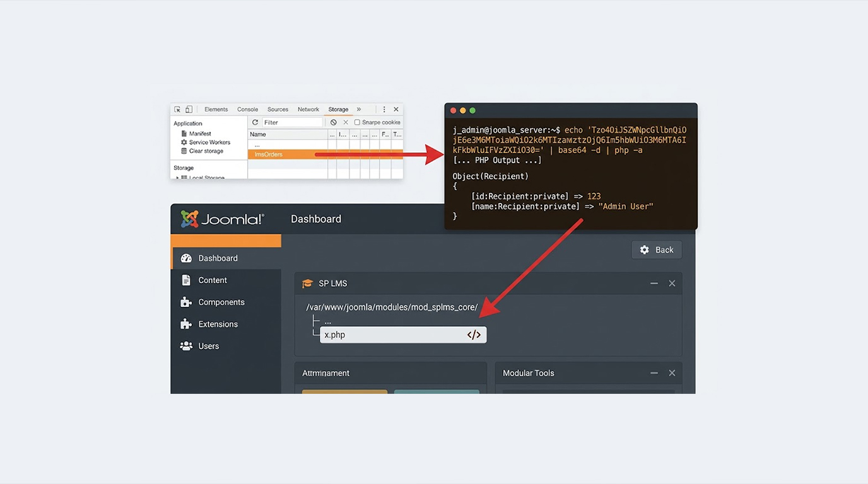
Task: Open the Elements tab in DevTools
Action: 216,110
